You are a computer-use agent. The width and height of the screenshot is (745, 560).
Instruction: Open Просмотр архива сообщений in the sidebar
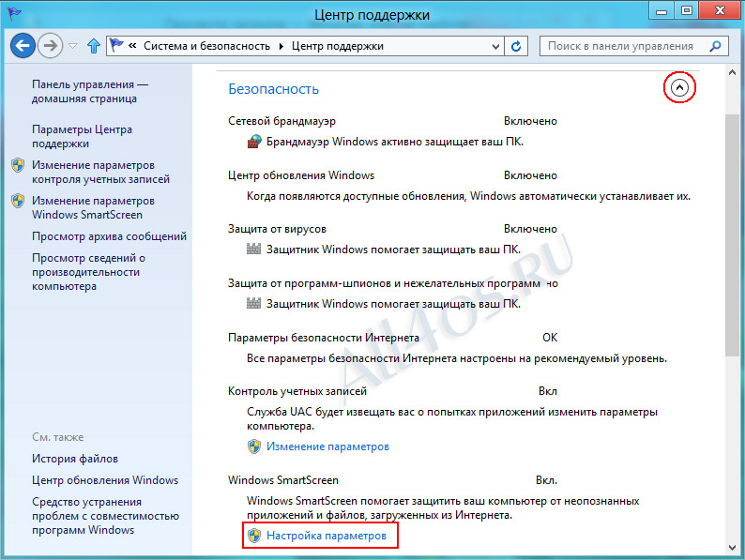click(x=109, y=236)
